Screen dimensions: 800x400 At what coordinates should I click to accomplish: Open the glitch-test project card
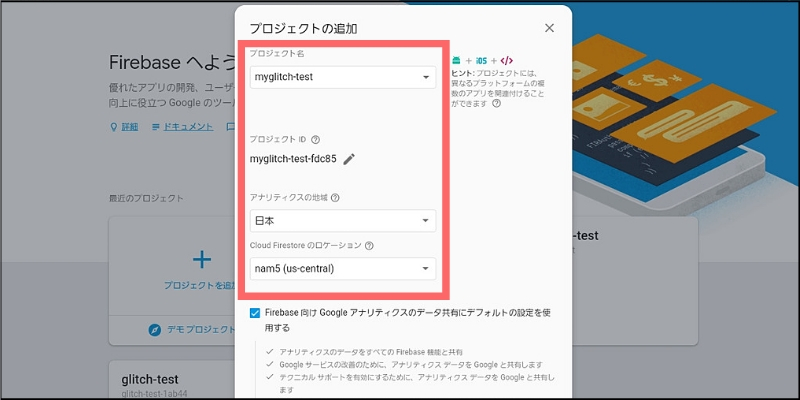171,380
